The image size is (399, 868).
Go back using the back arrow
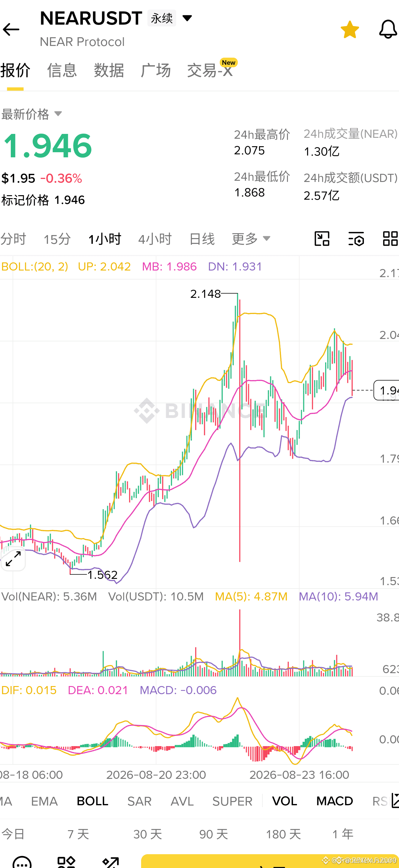(11, 30)
